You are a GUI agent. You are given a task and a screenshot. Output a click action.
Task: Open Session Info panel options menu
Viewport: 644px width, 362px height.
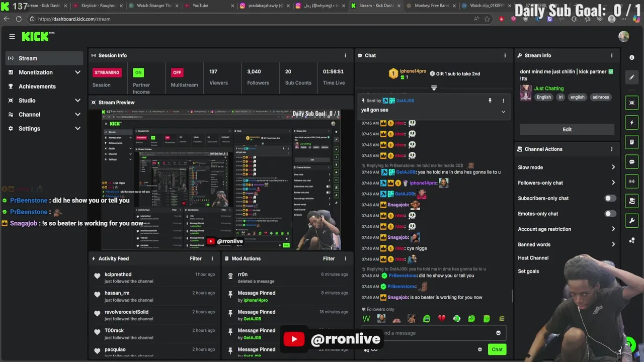[x=345, y=55]
